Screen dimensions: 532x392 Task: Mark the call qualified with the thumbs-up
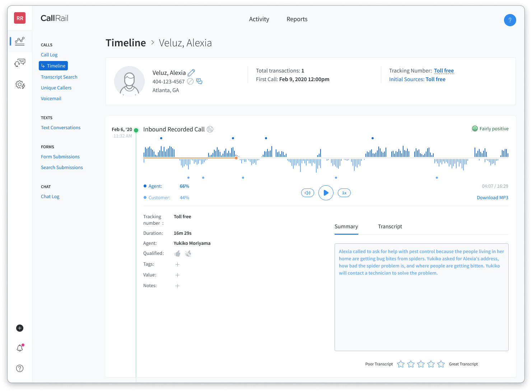point(177,253)
